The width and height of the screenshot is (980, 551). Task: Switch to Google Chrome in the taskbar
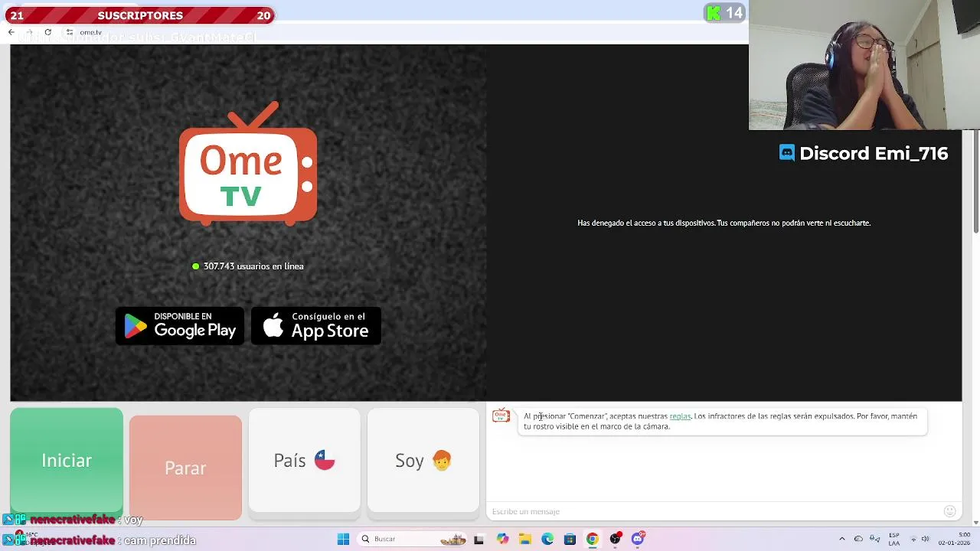tap(592, 539)
